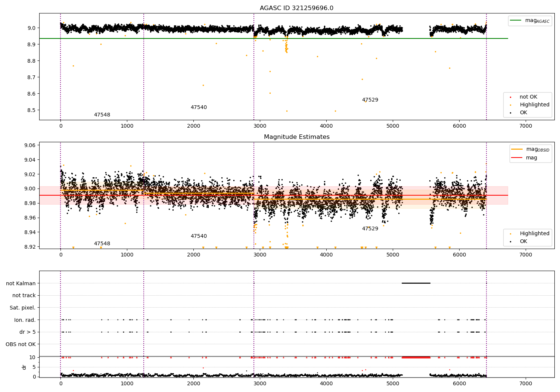560x392 pixels.
Task: Click the 9.02 y-axis tick
Action: tap(30, 174)
